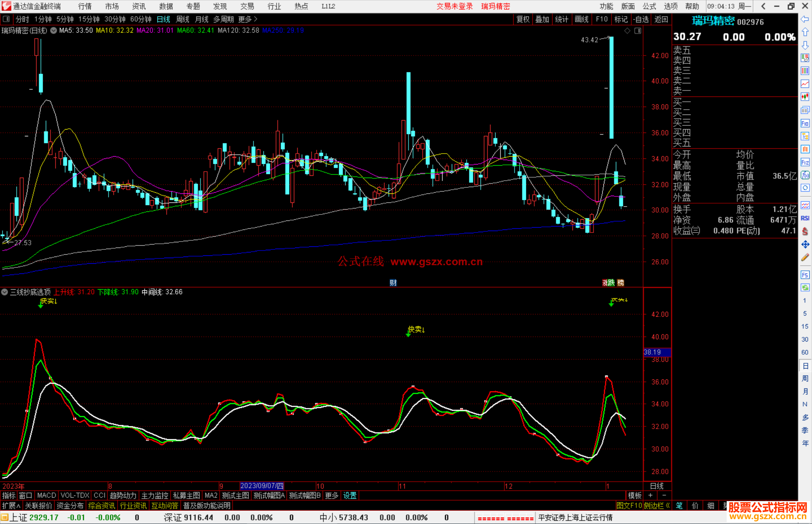The image size is (812, 524).
Task: Toggle the MA settings circle beside stock name
Action: point(54,30)
